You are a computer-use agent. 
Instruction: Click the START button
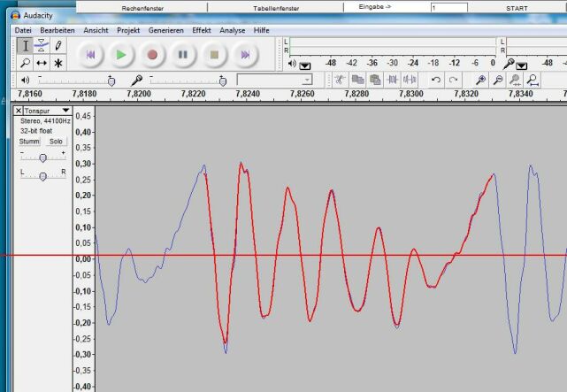(517, 7)
